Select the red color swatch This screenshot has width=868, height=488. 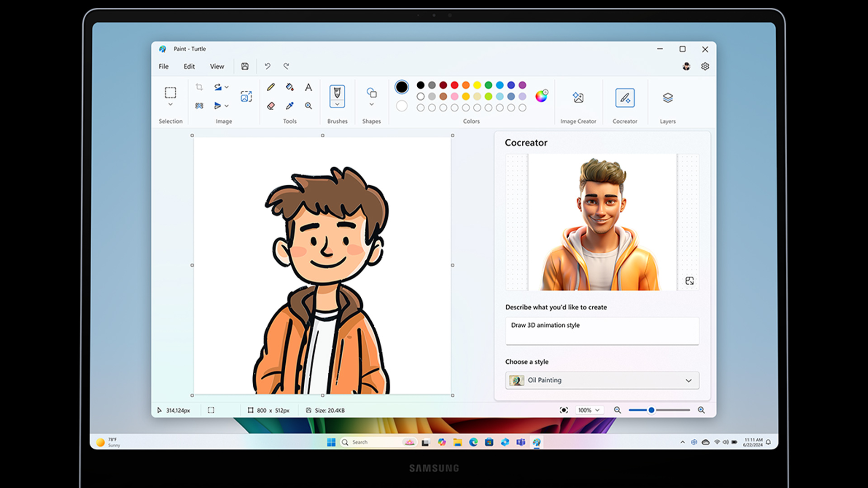pyautogui.click(x=454, y=85)
